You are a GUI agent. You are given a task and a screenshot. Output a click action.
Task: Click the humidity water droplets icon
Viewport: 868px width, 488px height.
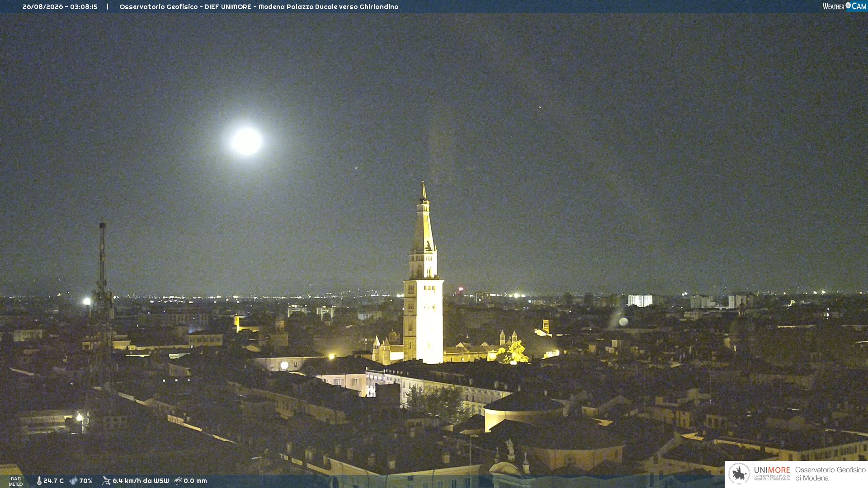point(73,481)
